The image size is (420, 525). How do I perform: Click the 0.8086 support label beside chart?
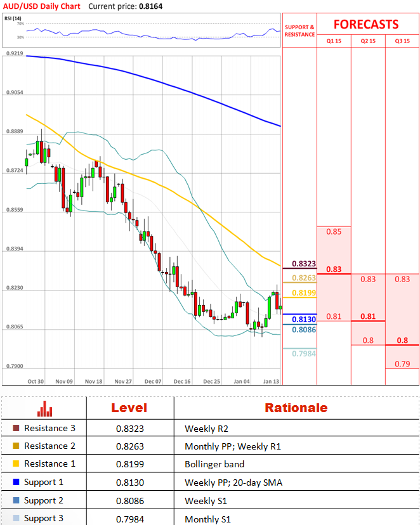pyautogui.click(x=304, y=330)
